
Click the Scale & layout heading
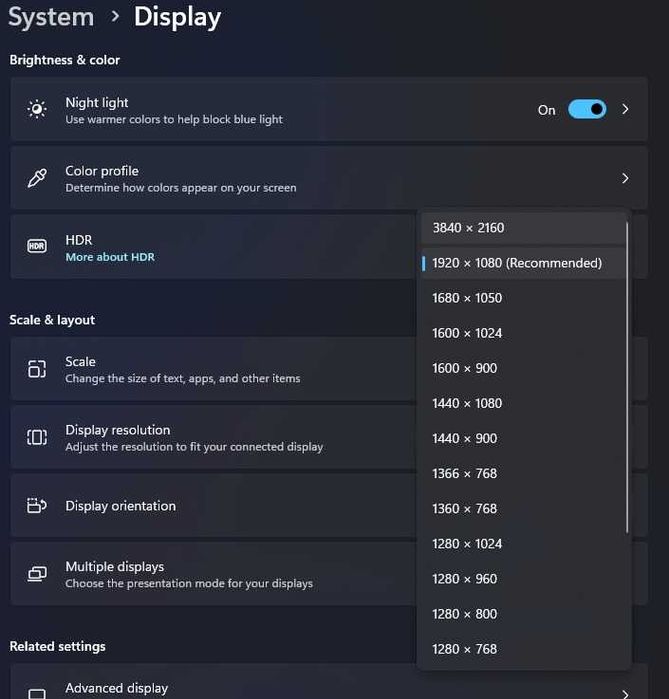coord(52,320)
